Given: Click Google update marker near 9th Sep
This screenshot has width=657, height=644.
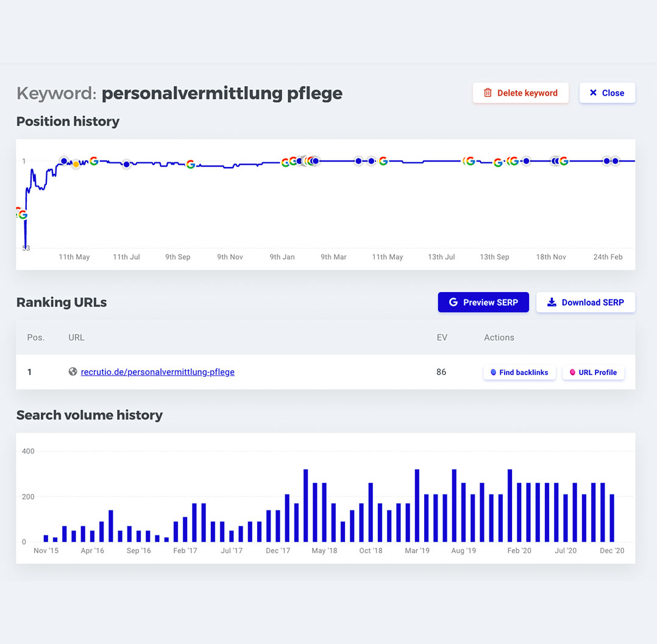Looking at the screenshot, I should [190, 164].
